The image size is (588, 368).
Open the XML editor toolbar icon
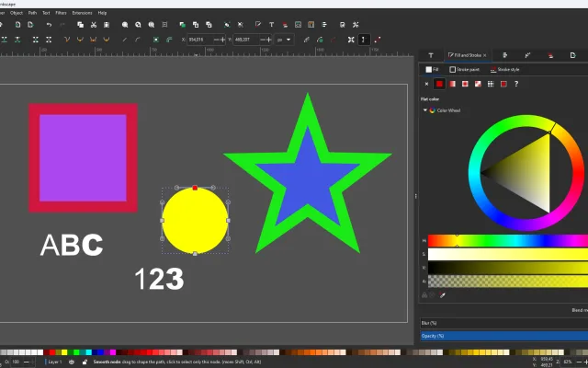[298, 25]
